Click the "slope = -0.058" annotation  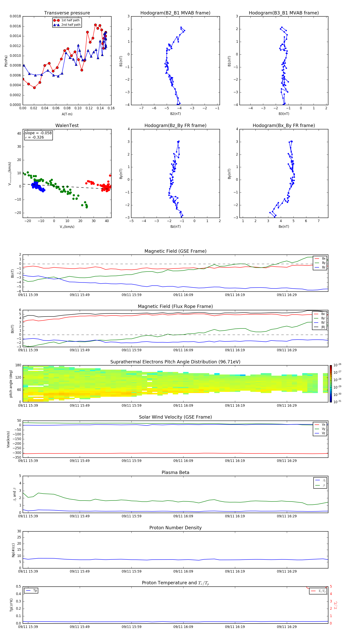(x=38, y=133)
